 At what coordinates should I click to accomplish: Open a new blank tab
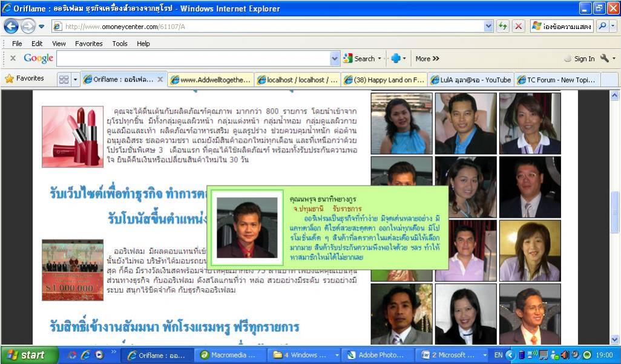(609, 80)
